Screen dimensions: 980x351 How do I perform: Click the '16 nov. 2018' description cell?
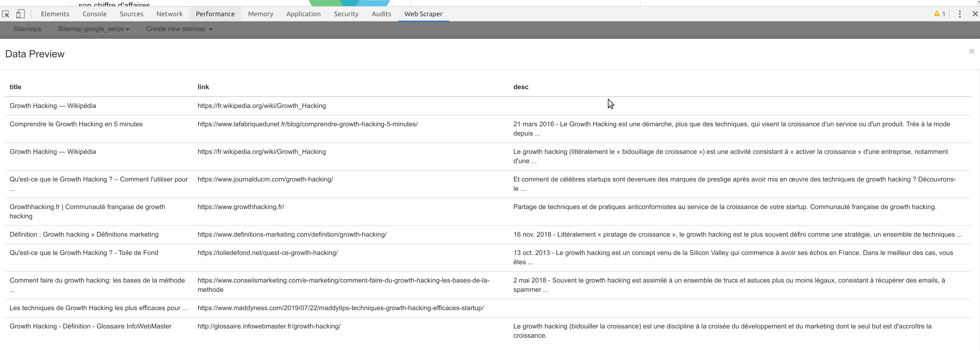point(738,235)
